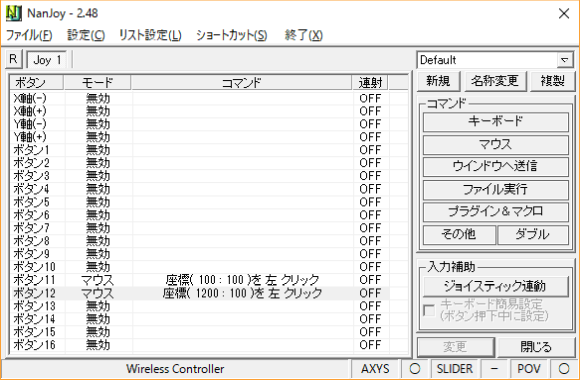The height and width of the screenshot is (380, 580).
Task: Click the AXYS status bar label
Action: [375, 369]
